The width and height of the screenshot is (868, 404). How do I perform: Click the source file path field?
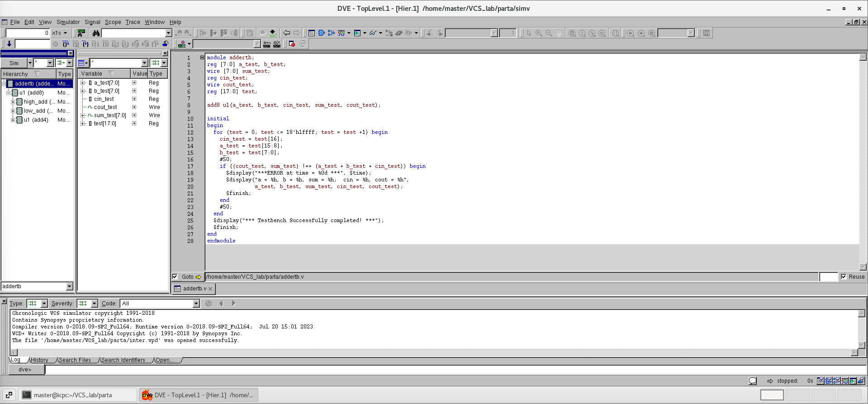point(512,276)
